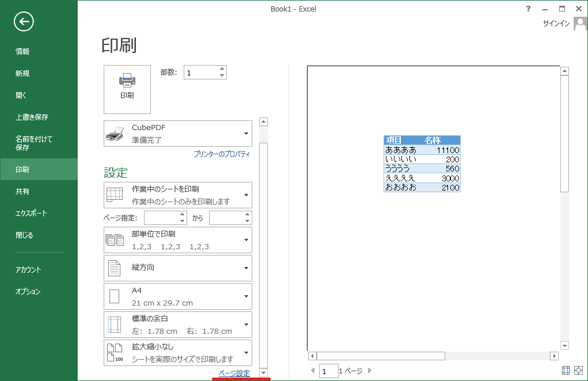The image size is (588, 381).
Task: Decrease the 部数 copies count
Action: point(222,75)
